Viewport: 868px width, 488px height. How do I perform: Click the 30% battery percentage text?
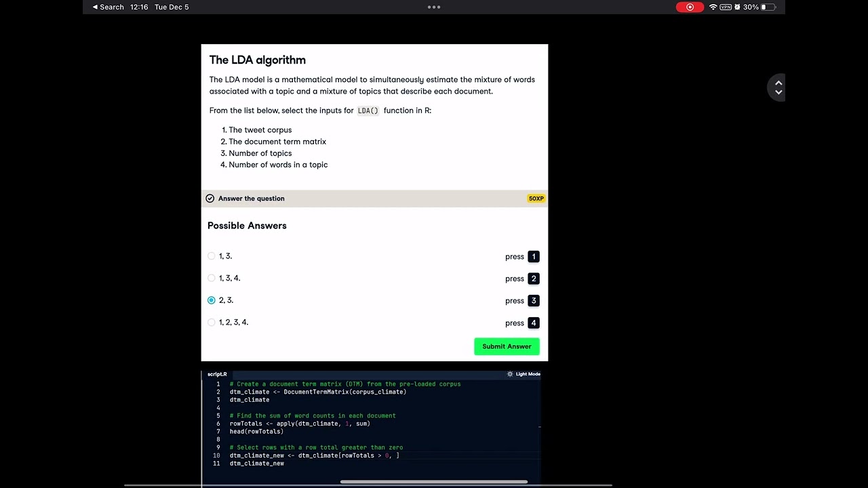coord(751,7)
